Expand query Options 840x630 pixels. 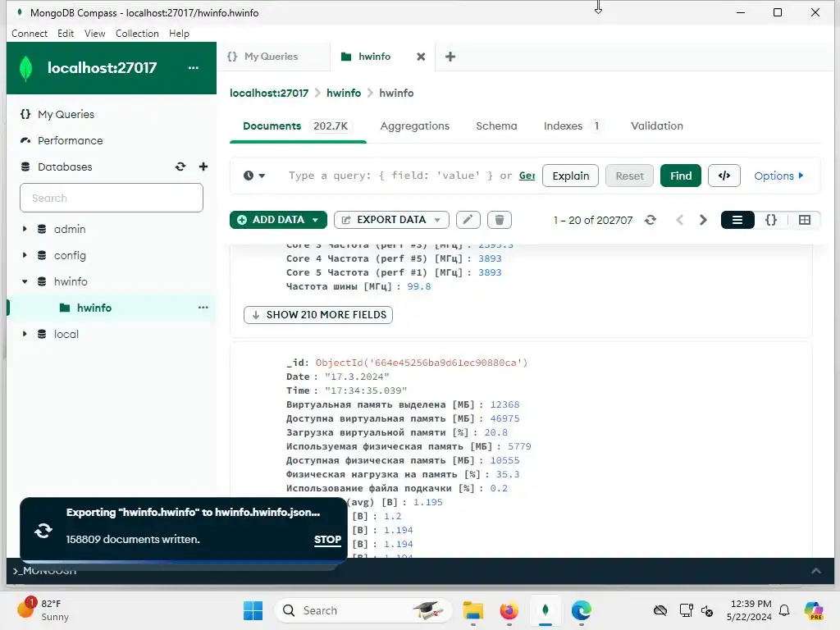coord(778,176)
